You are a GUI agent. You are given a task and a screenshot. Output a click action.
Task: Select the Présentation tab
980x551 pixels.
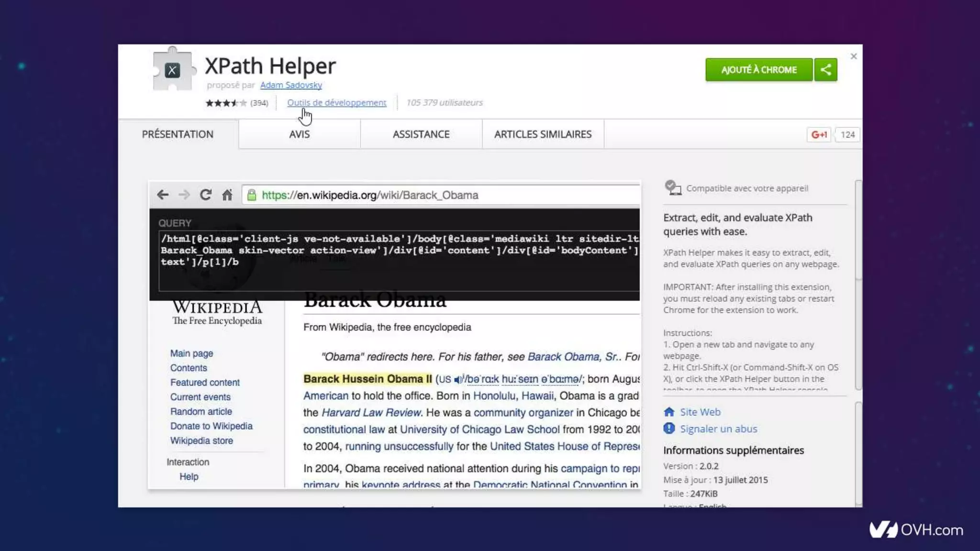tap(178, 134)
